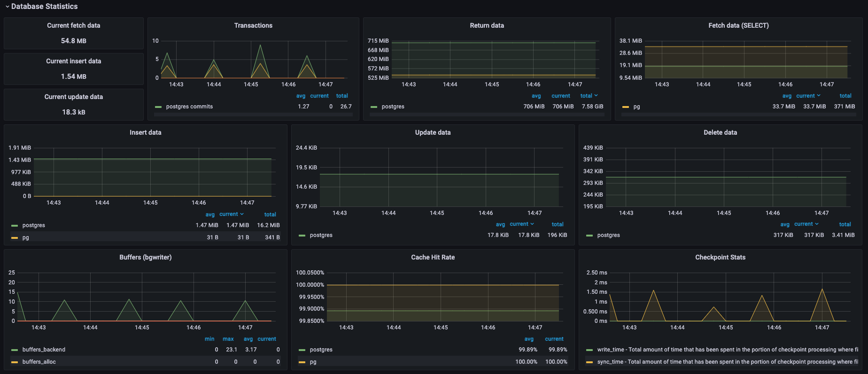Sort Return data legend by total header

589,96
